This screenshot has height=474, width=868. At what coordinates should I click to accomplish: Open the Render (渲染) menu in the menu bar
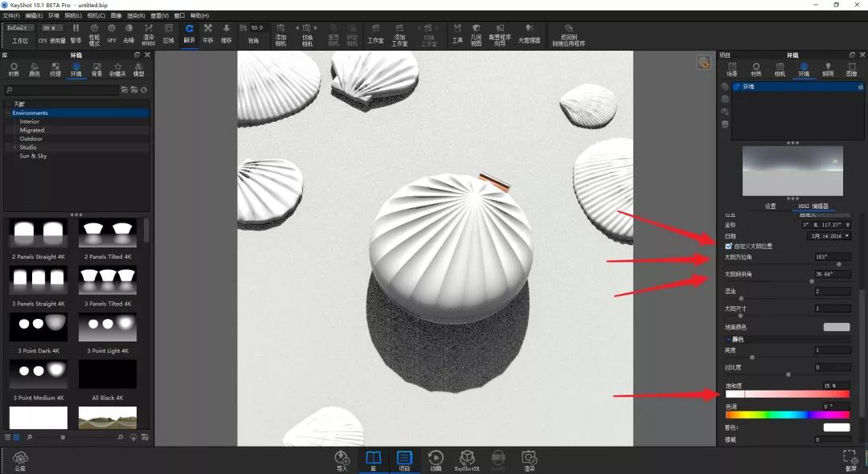(x=136, y=15)
